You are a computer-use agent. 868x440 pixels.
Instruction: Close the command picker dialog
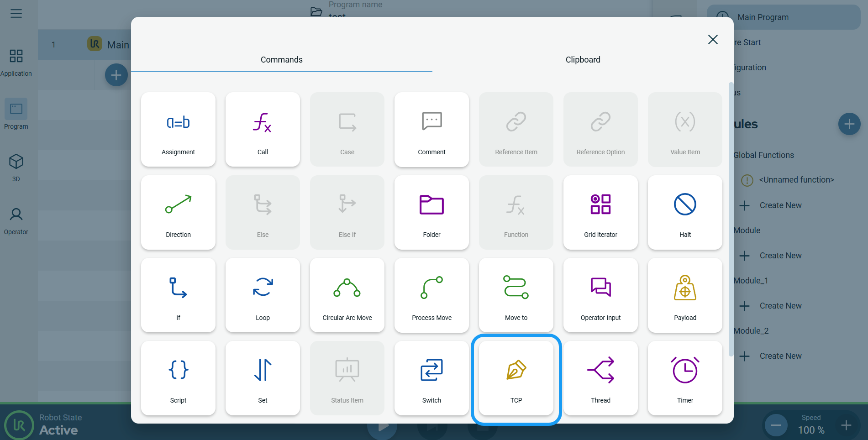[713, 40]
